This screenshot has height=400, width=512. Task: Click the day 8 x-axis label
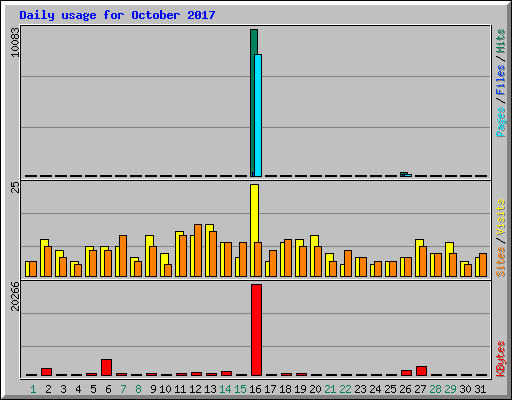click(x=138, y=389)
